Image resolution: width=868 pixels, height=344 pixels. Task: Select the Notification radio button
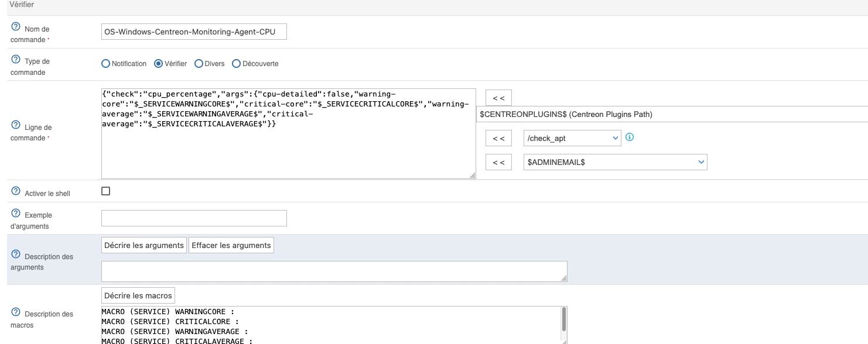click(x=106, y=64)
